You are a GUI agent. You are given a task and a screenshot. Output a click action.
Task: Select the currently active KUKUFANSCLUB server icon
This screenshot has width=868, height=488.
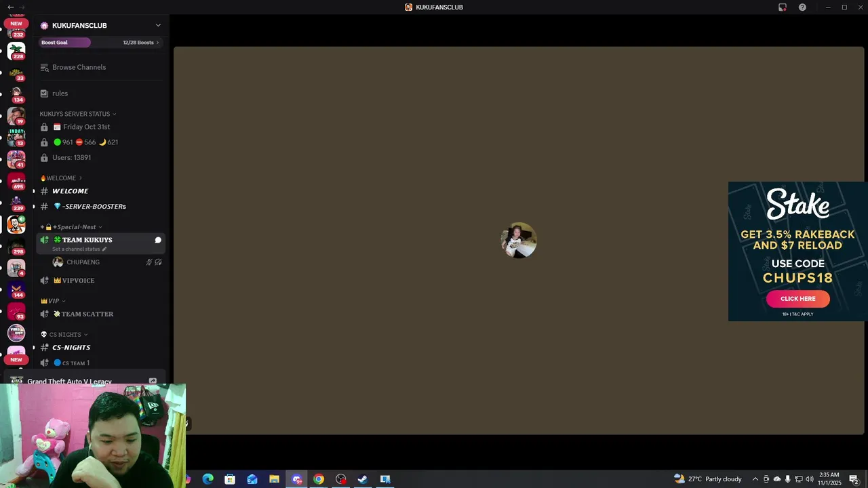[16, 224]
